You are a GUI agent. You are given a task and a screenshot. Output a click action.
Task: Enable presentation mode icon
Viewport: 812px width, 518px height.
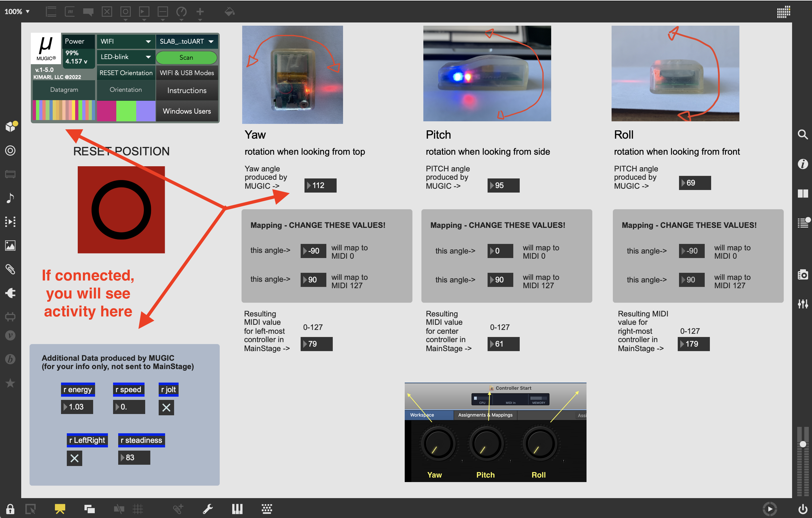point(60,509)
